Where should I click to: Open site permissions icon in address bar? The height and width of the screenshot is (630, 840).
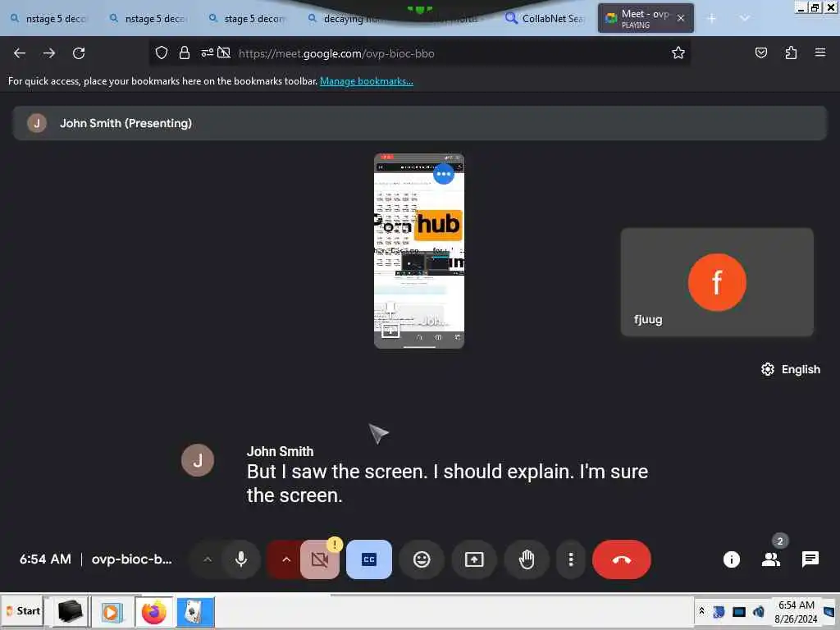(207, 53)
